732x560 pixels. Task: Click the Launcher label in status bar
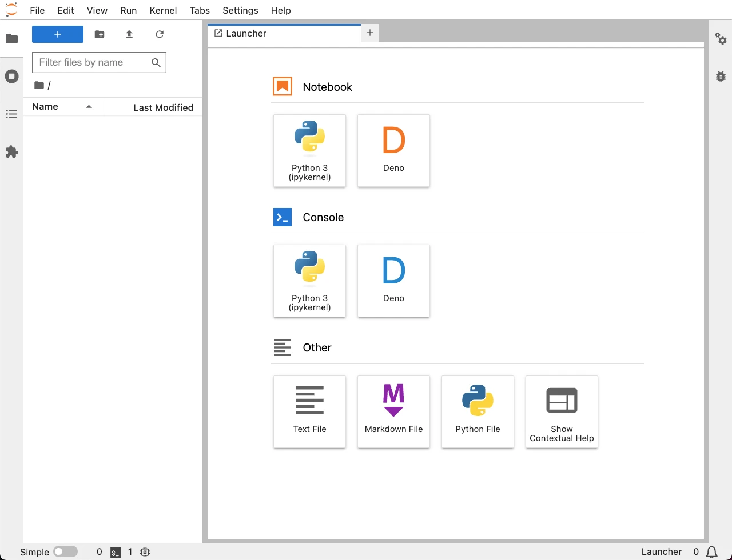(x=662, y=551)
